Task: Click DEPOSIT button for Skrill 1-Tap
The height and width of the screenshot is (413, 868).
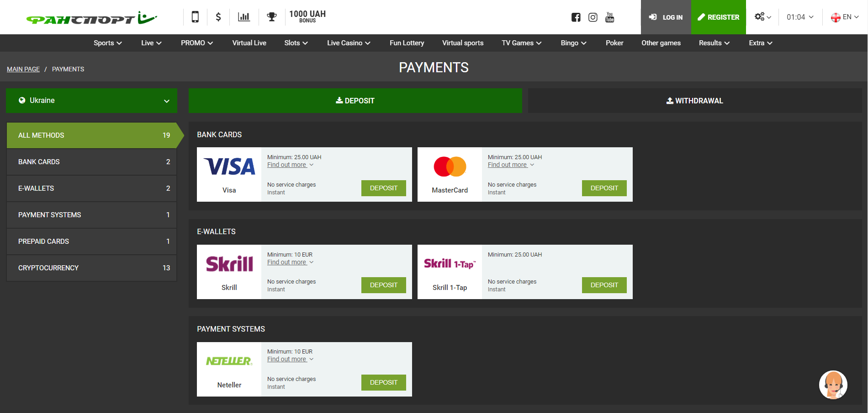Action: coord(604,285)
